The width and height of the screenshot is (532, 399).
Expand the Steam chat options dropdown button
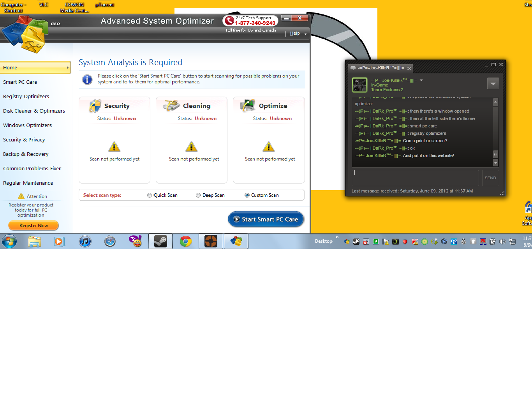[493, 83]
